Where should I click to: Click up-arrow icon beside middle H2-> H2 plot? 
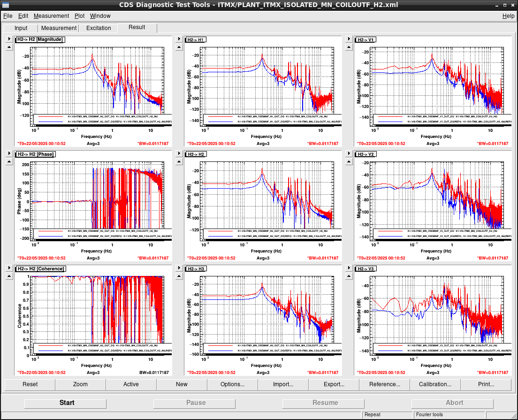point(179,162)
